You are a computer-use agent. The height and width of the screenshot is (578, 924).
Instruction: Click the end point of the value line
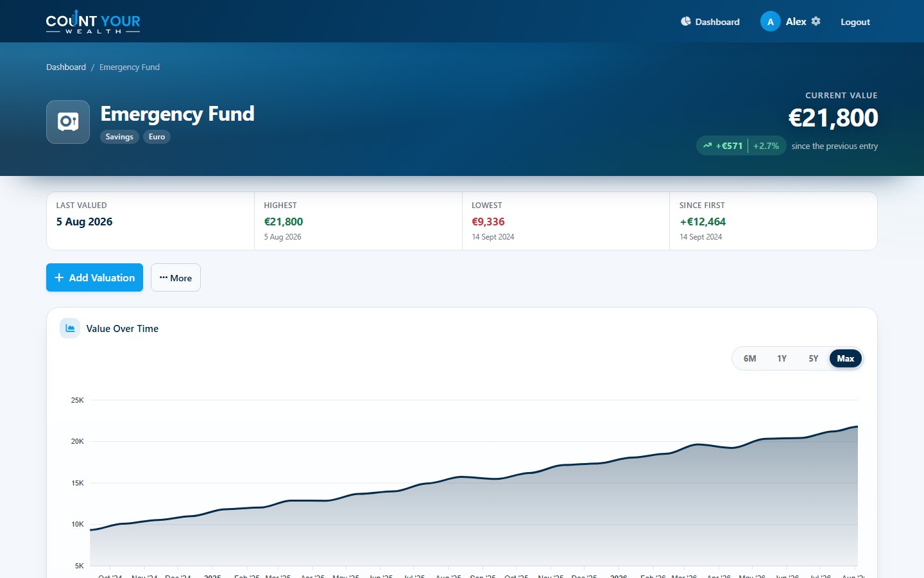[x=857, y=426]
